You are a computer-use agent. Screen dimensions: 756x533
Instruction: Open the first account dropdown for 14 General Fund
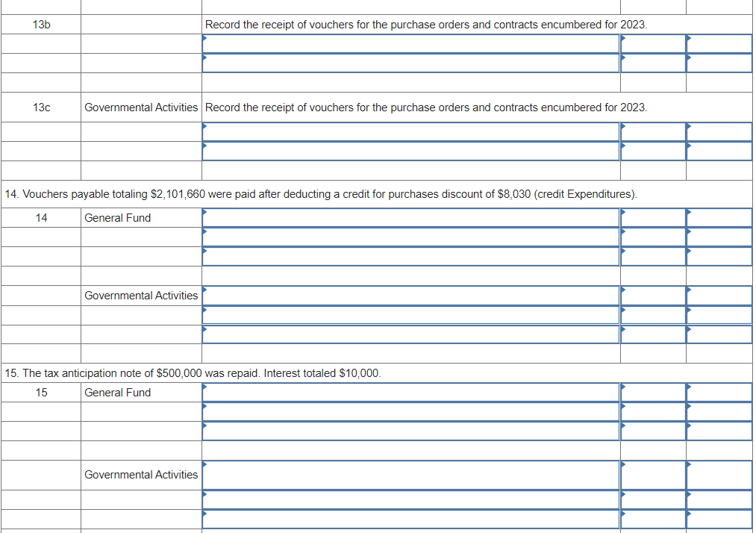(x=410, y=217)
